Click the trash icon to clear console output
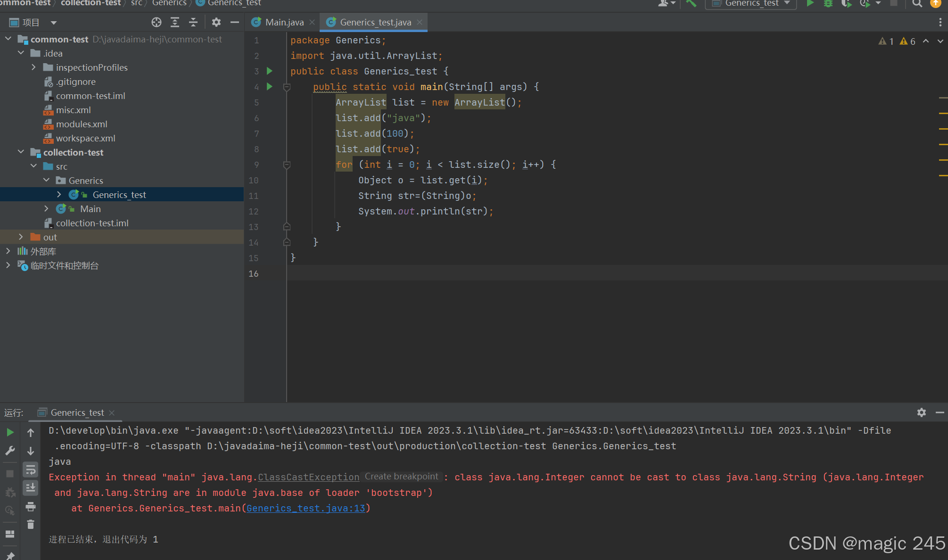 tap(31, 525)
